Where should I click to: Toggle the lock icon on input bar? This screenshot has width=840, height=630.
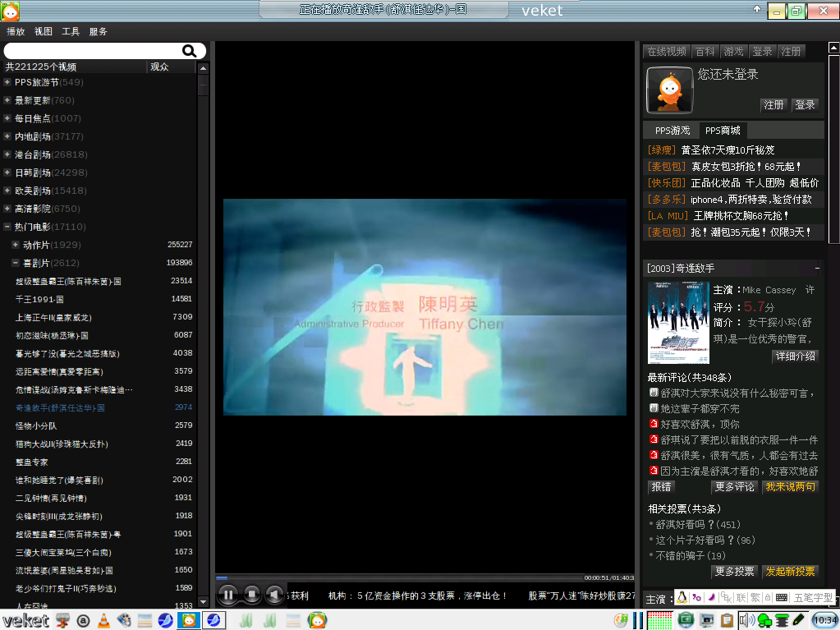[768, 597]
